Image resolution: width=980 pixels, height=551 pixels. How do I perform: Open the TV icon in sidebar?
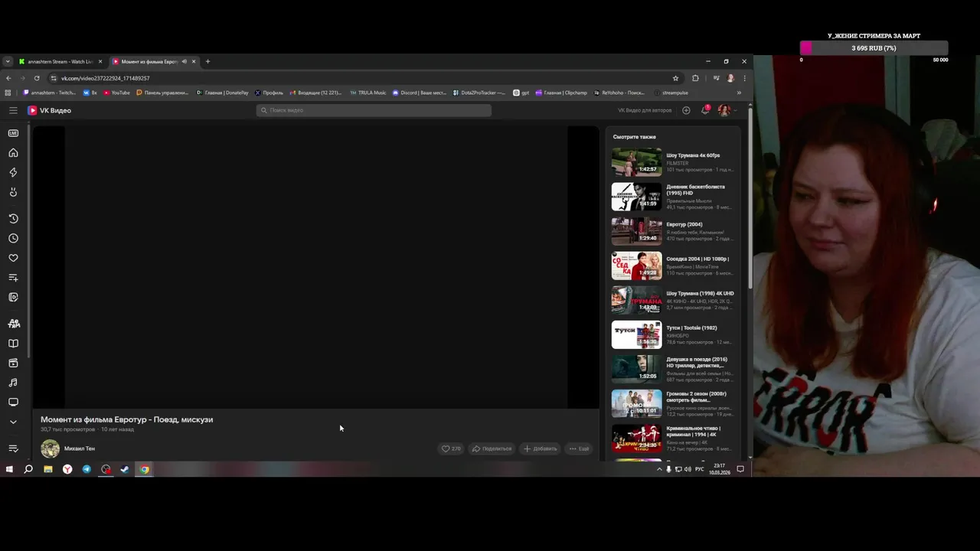13,402
